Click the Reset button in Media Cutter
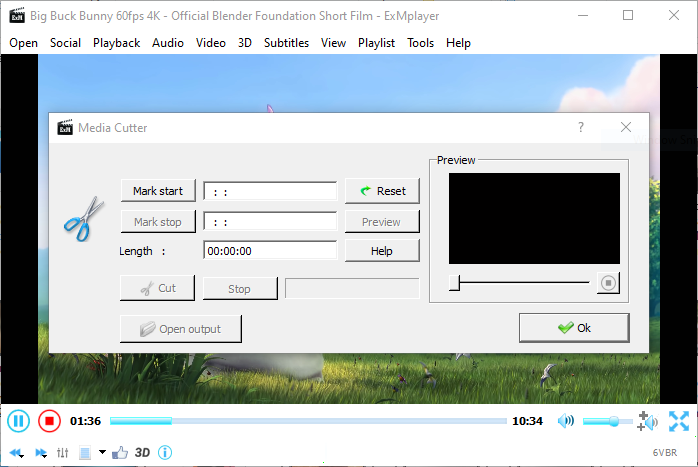The image size is (698, 467). [x=381, y=191]
